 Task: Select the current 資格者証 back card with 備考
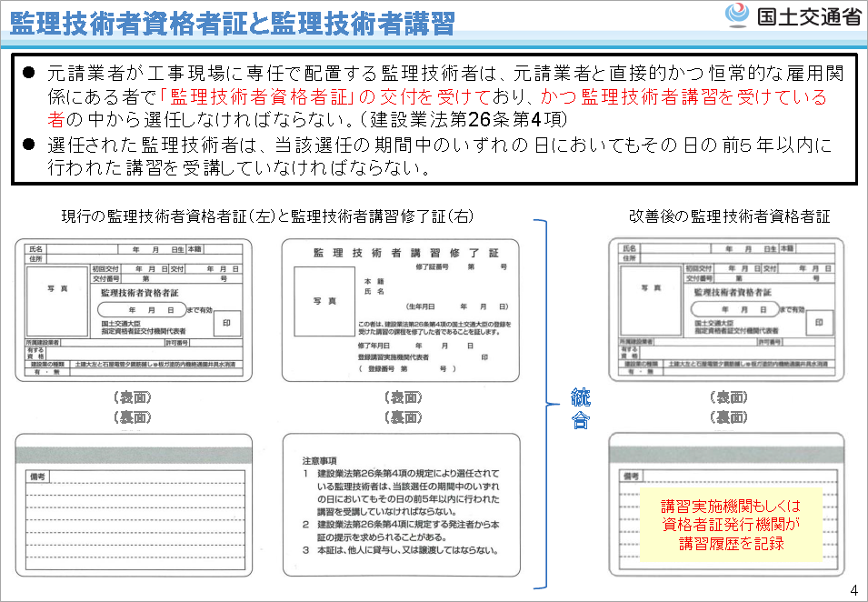134,505
